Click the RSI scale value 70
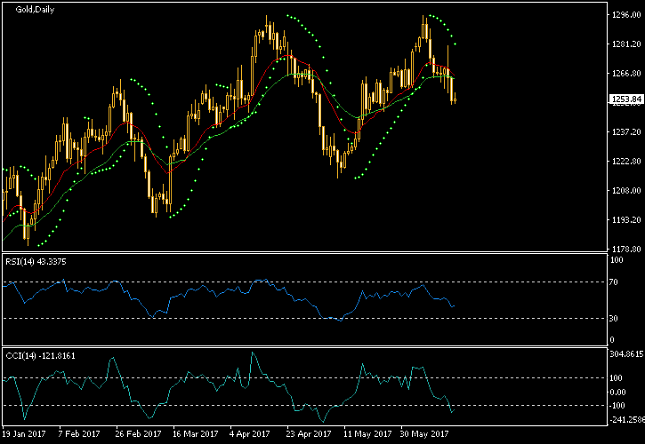The width and height of the screenshot is (645, 444). [613, 282]
